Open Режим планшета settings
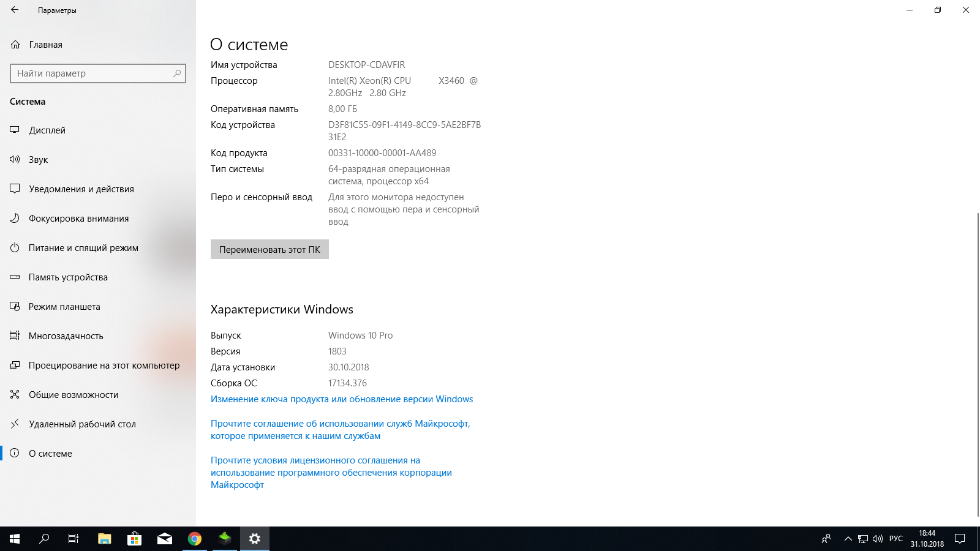The height and width of the screenshot is (551, 980). 64,307
